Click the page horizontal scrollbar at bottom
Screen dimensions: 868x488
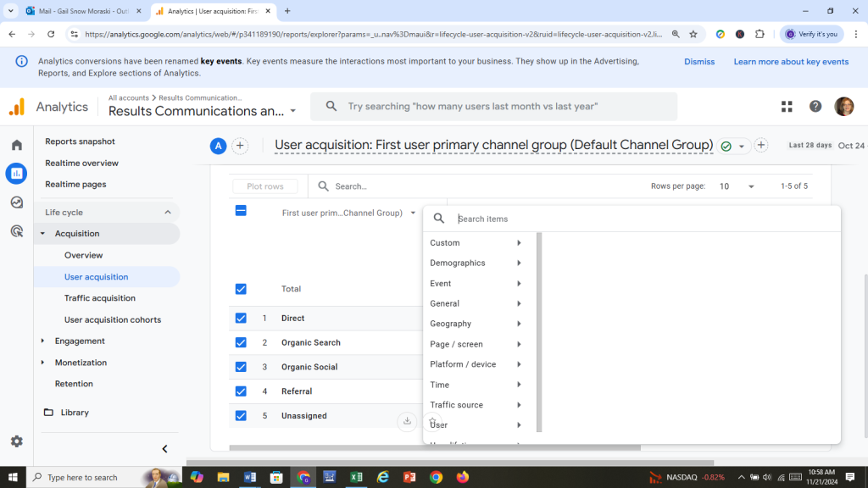coord(450,462)
